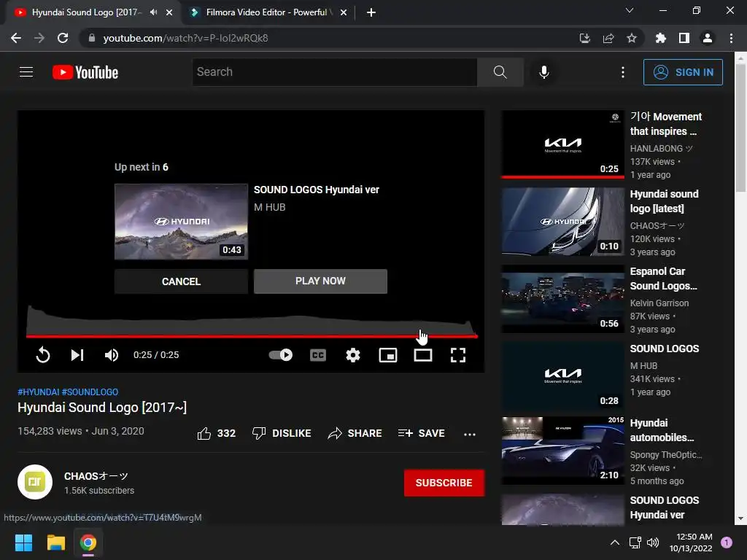Open the SHARE dialog
747x560 pixels.
point(355,433)
